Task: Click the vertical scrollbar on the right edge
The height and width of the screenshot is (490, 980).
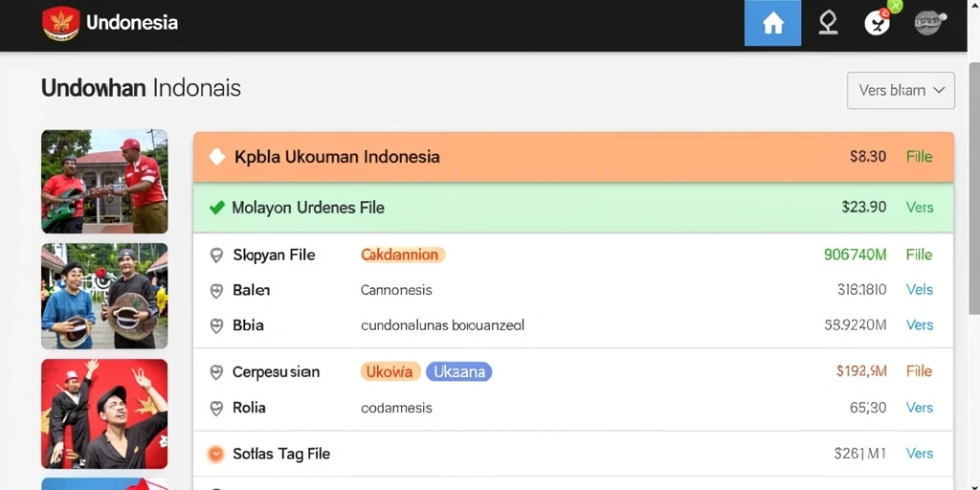Action: pyautogui.click(x=973, y=188)
